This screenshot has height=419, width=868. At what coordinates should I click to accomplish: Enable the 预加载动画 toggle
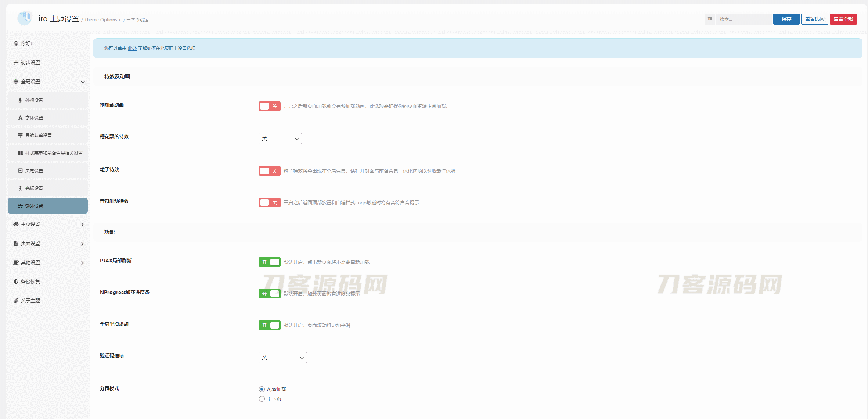[x=269, y=106]
